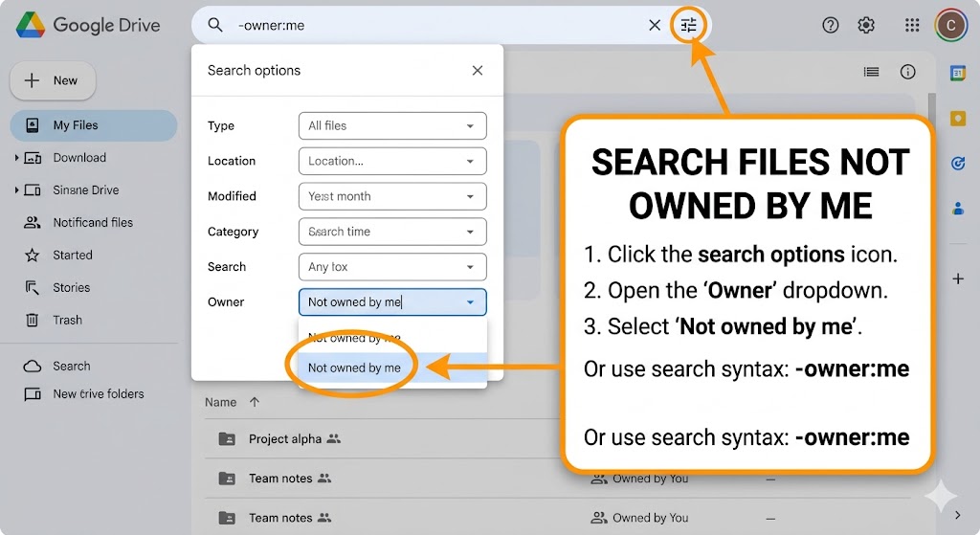Image resolution: width=980 pixels, height=535 pixels.
Task: Click the Notificand files people icon
Action: (x=32, y=222)
